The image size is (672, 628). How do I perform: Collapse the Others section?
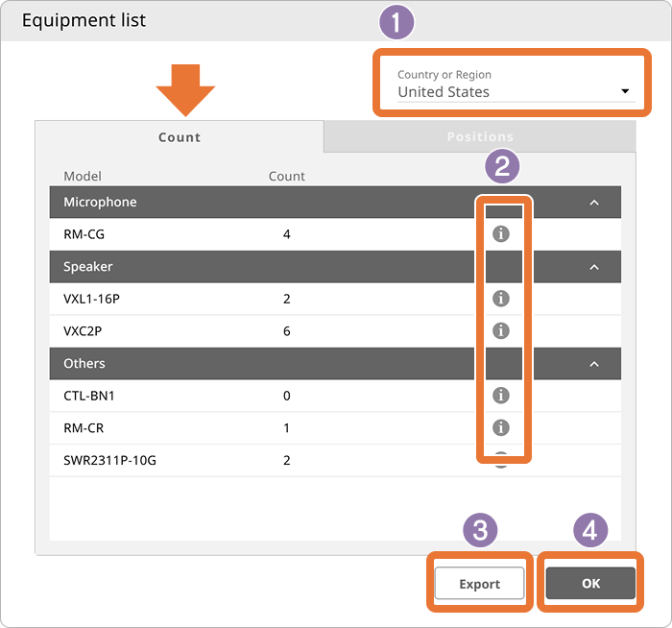(594, 364)
